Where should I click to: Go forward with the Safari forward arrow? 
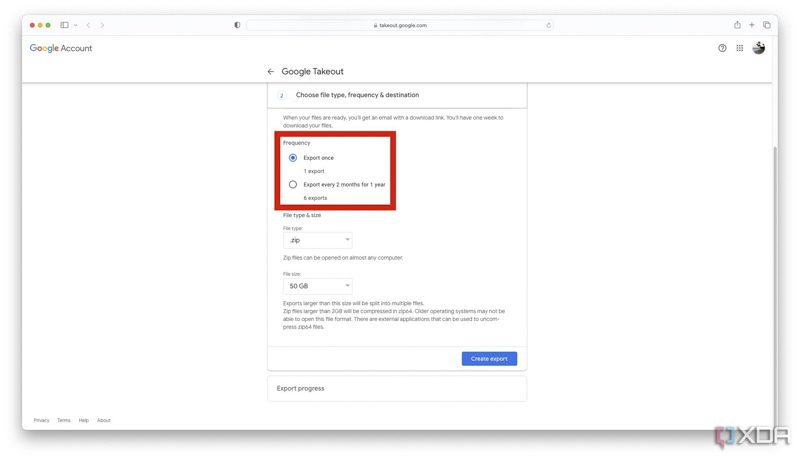102,25
